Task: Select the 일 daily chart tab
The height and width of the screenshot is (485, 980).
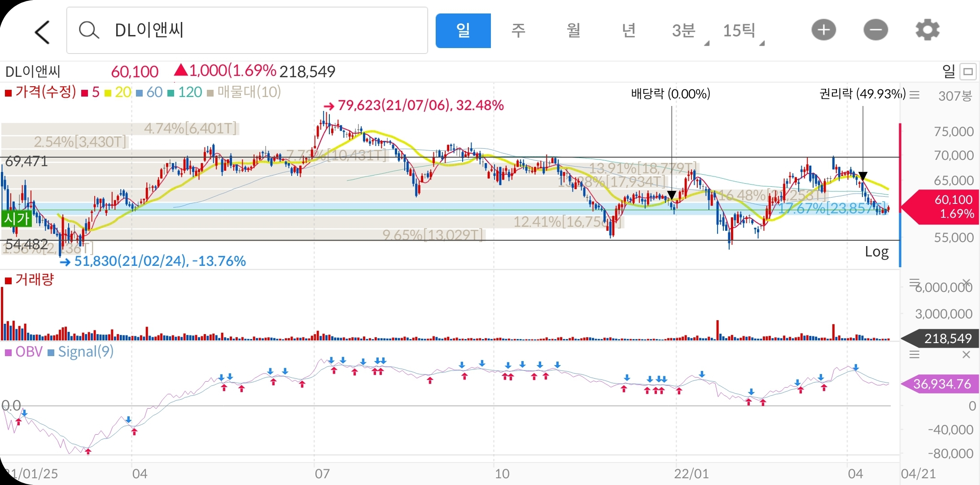Action: pos(463,31)
